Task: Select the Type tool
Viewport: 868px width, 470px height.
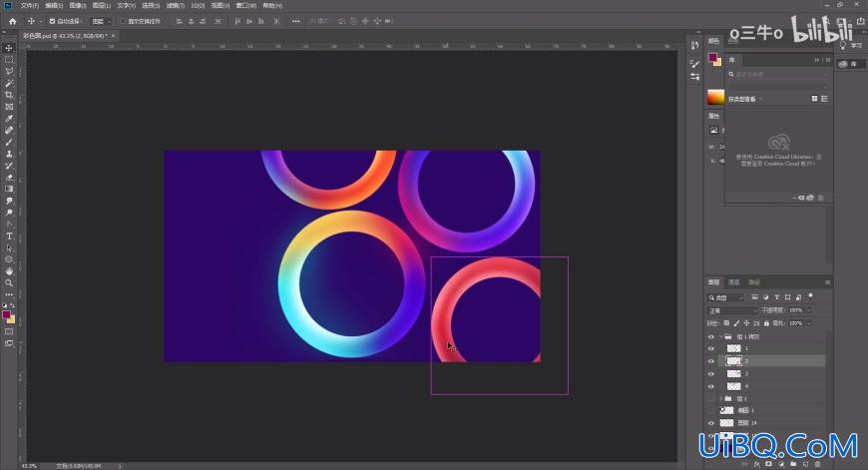Action: pos(9,235)
